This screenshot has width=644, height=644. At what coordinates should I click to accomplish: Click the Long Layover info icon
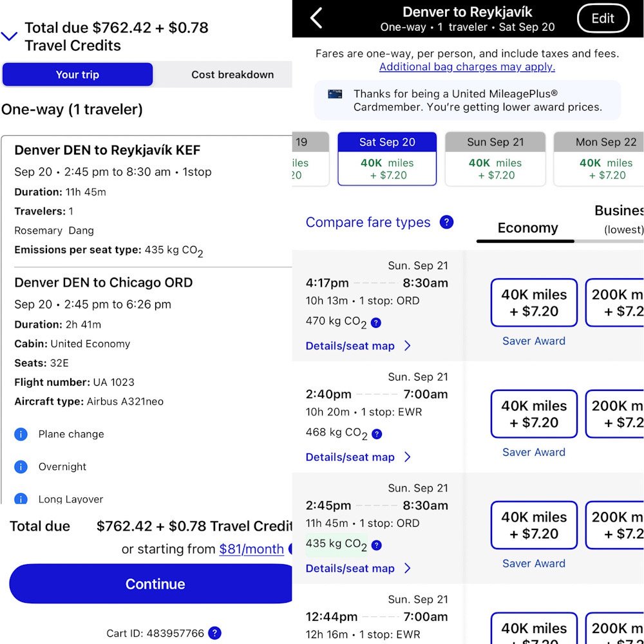(21, 498)
